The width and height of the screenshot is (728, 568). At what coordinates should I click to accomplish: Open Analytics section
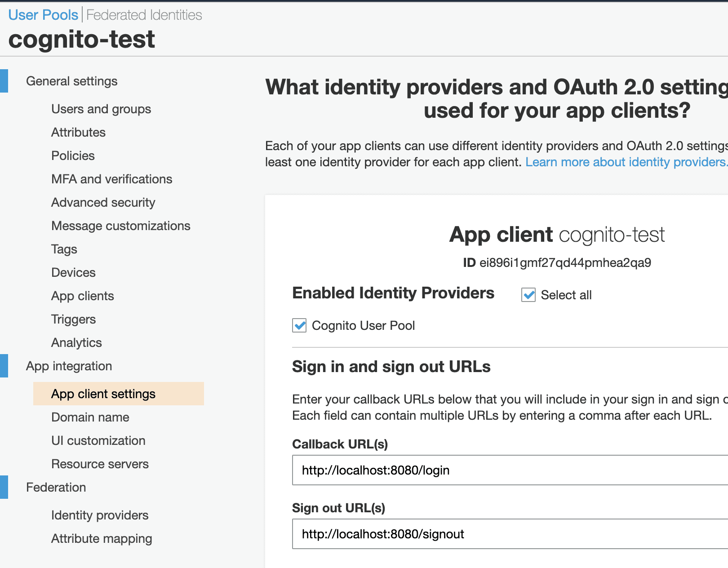coord(76,342)
